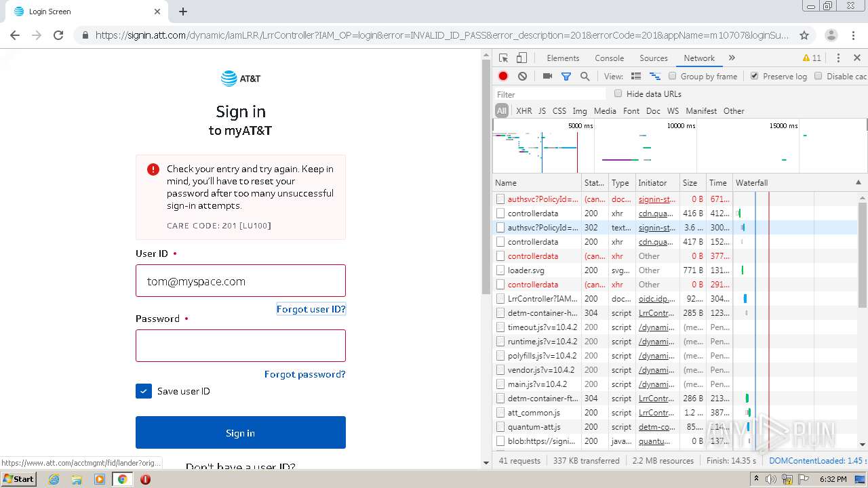This screenshot has height=488, width=868.
Task: Click the red security icon in taskbar
Action: tap(145, 479)
